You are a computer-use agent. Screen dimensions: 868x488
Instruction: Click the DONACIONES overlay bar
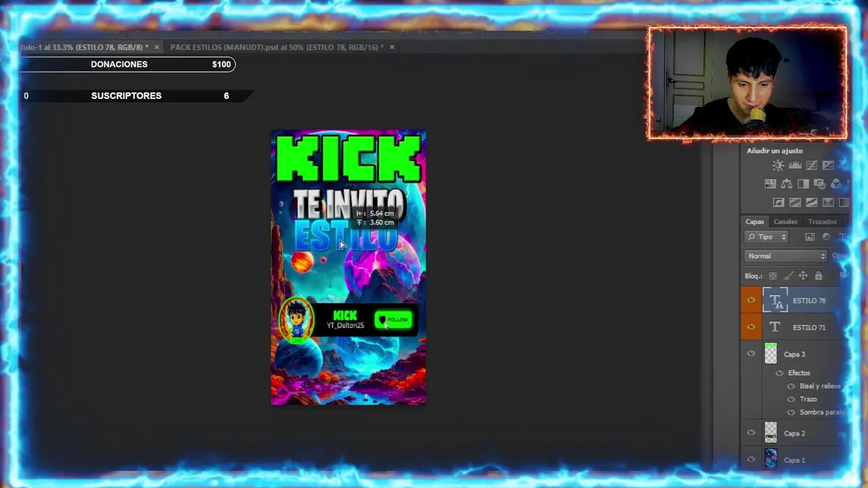click(x=127, y=64)
